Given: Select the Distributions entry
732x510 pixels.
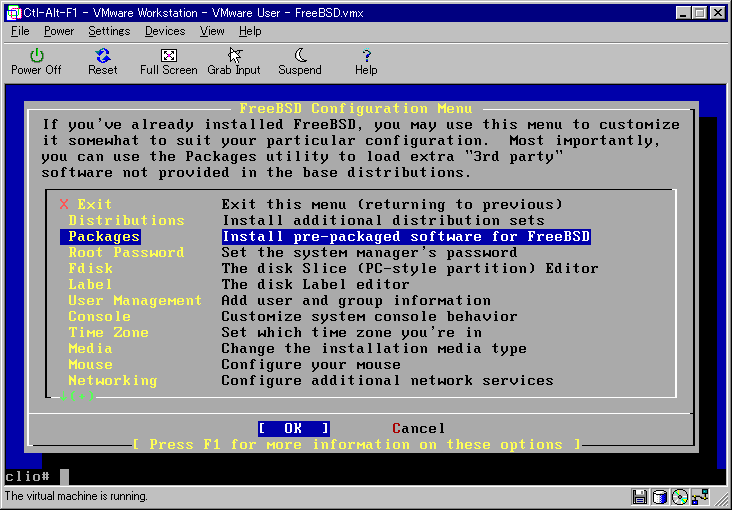Looking at the screenshot, I should [127, 220].
